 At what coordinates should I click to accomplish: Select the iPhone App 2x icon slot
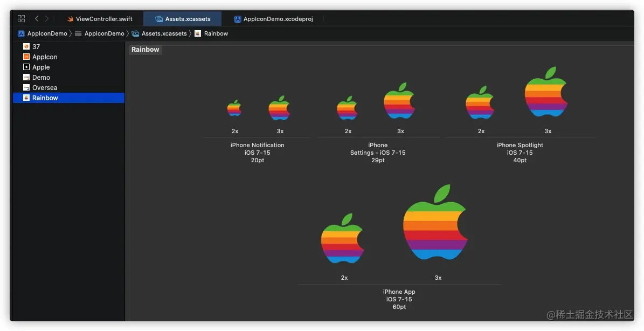[x=343, y=239]
